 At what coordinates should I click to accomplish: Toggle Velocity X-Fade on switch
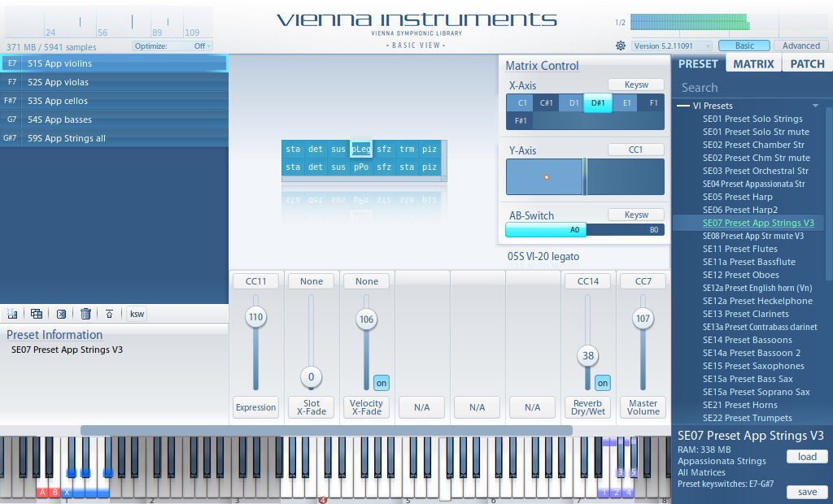pyautogui.click(x=381, y=382)
